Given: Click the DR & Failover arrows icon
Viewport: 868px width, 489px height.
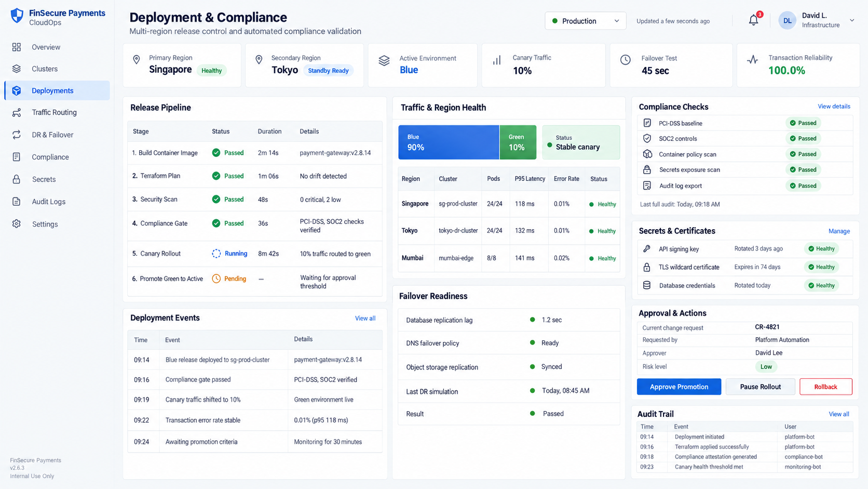Looking at the screenshot, I should tap(17, 135).
